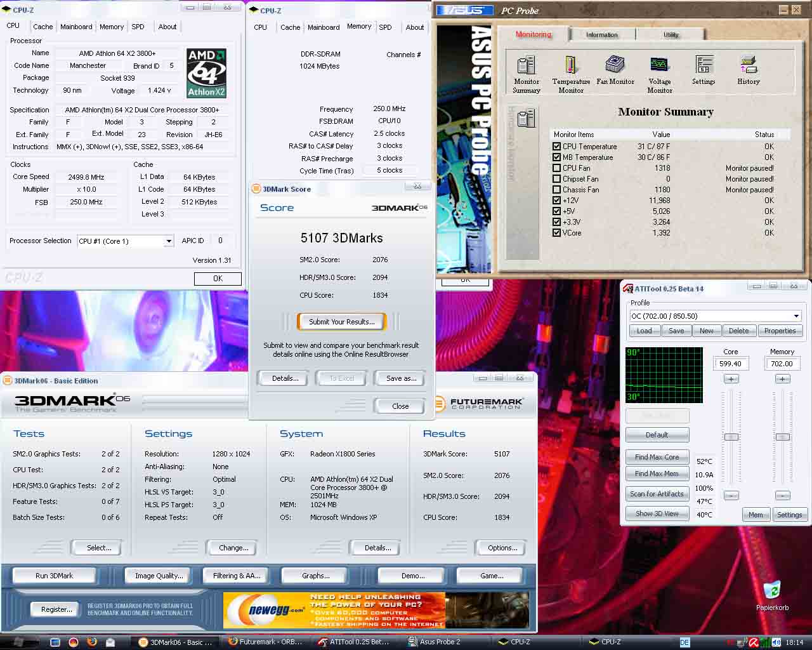Image resolution: width=812 pixels, height=650 pixels.
Task: Toggle +3.3V monitor checkbox
Action: click(556, 222)
